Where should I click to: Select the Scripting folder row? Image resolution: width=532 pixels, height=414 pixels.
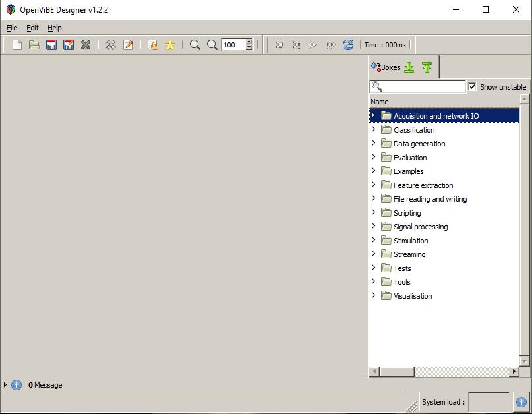[x=444, y=213]
